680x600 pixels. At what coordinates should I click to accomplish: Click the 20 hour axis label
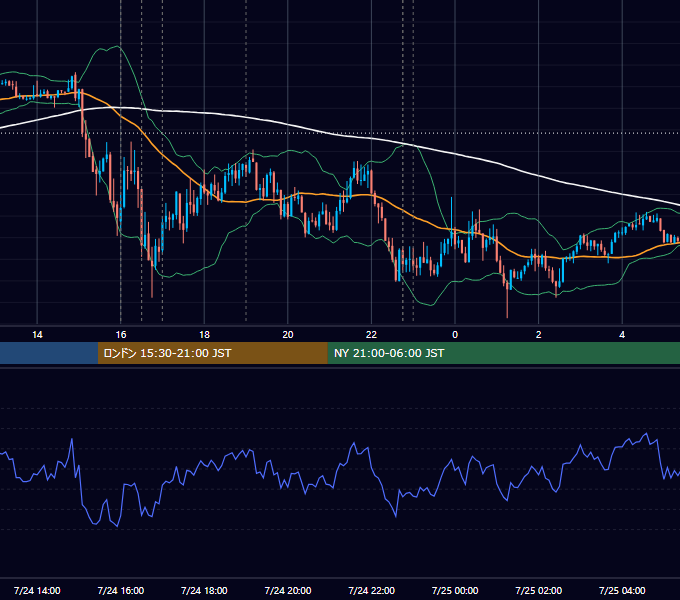pyautogui.click(x=288, y=335)
